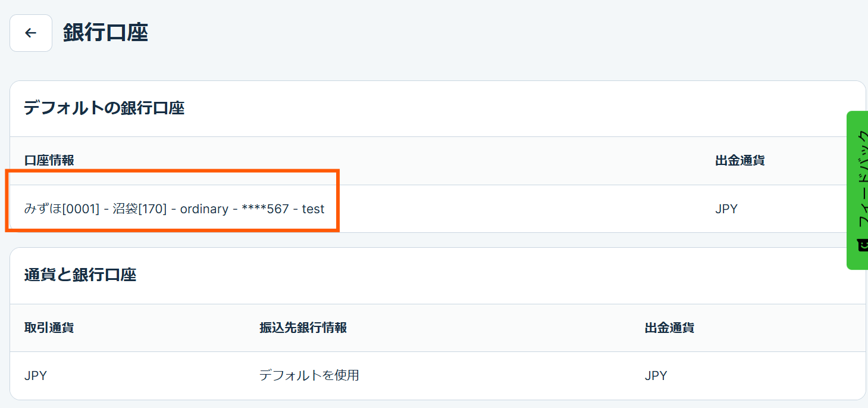Click the word ordinary in account row
Viewport: 868px width, 408px height.
tap(204, 209)
